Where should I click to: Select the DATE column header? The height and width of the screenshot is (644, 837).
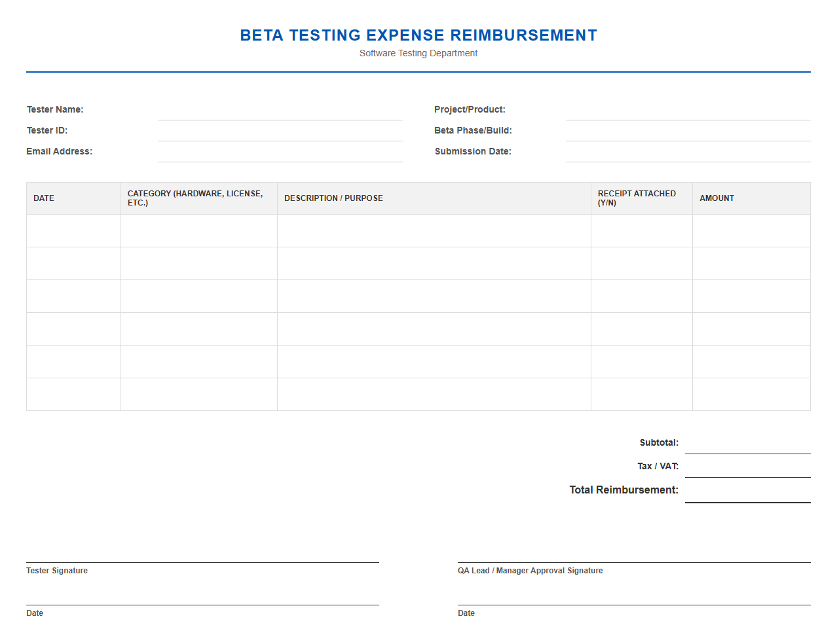73,198
